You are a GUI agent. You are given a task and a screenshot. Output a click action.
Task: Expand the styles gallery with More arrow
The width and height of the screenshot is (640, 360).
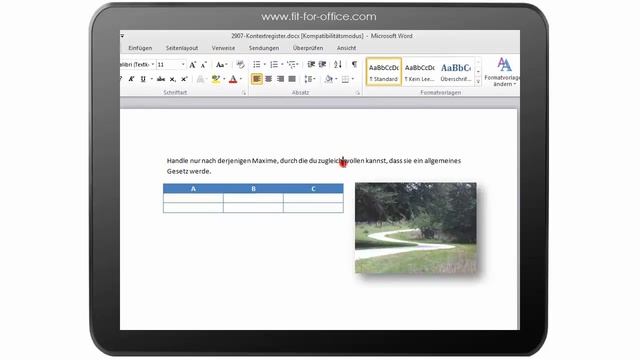coord(478,82)
